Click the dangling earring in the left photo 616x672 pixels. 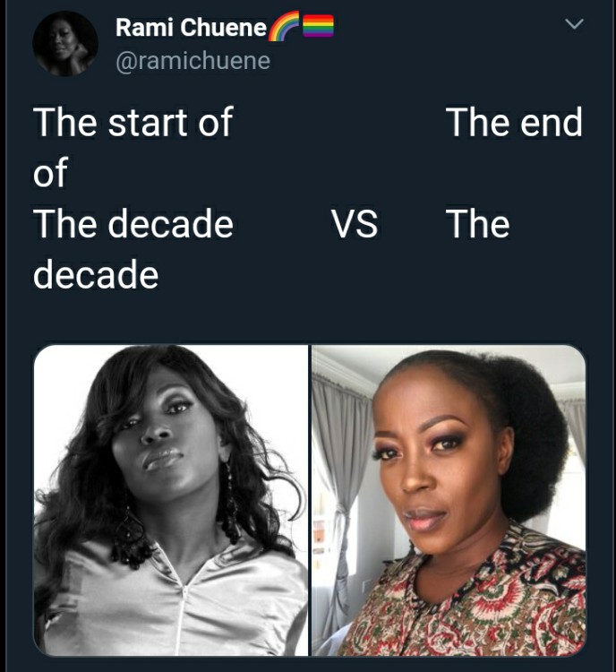click(231, 502)
